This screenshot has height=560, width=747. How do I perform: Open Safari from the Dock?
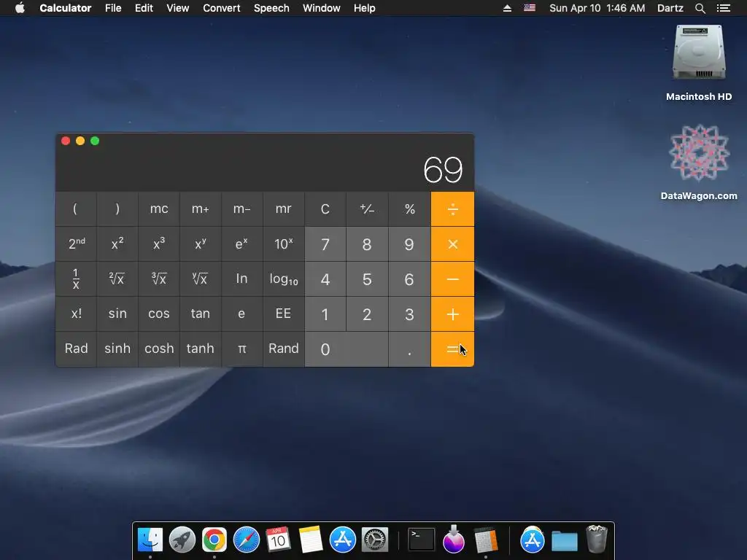click(247, 540)
